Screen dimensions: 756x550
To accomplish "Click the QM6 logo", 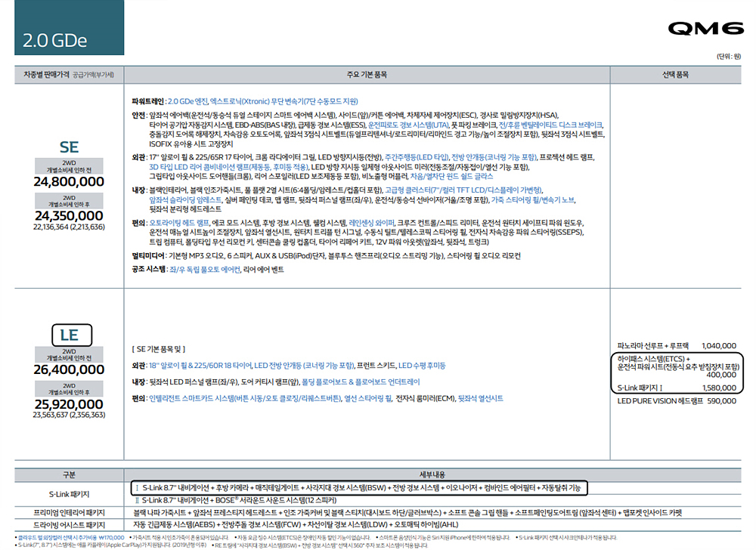I will pos(706,29).
